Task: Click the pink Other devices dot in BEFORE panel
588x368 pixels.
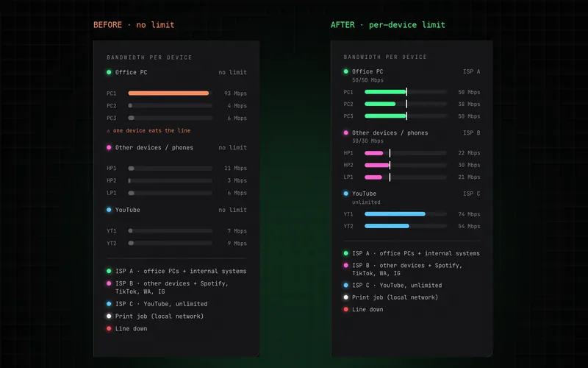Action: [109, 148]
